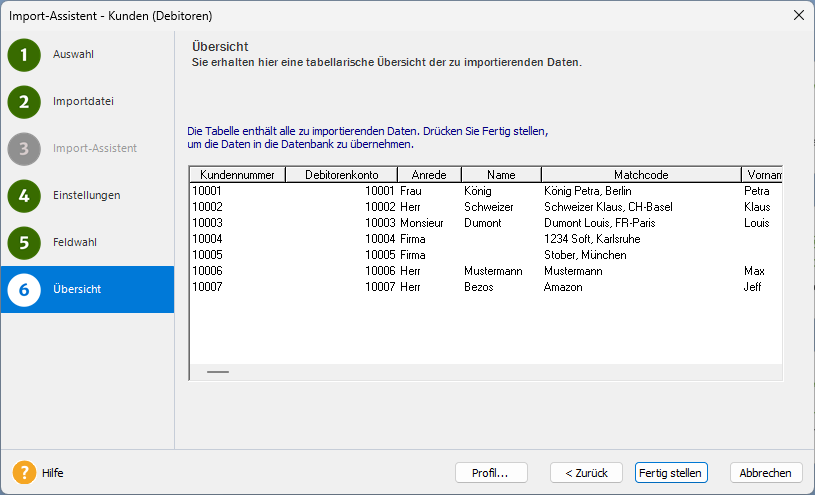This screenshot has height=495, width=815.
Task: Click the Debitorenkonto column header
Action: click(341, 175)
